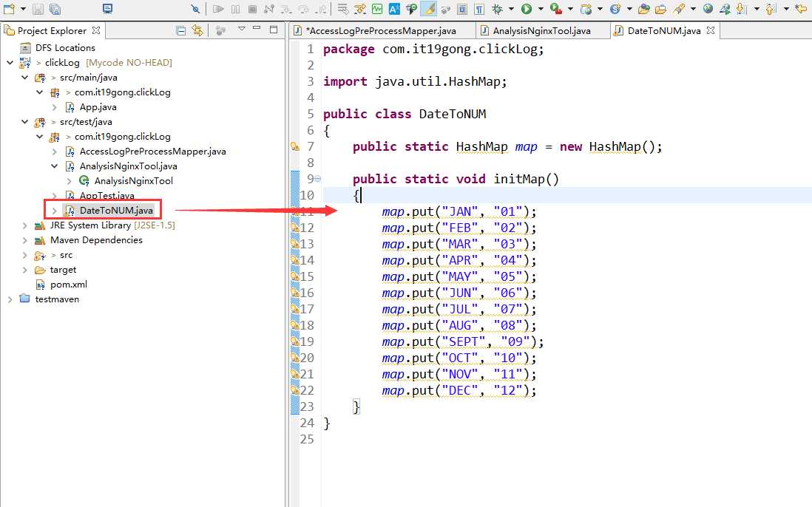Click the blue monitor console icon
Viewport: 812px width, 507px height.
click(x=107, y=8)
